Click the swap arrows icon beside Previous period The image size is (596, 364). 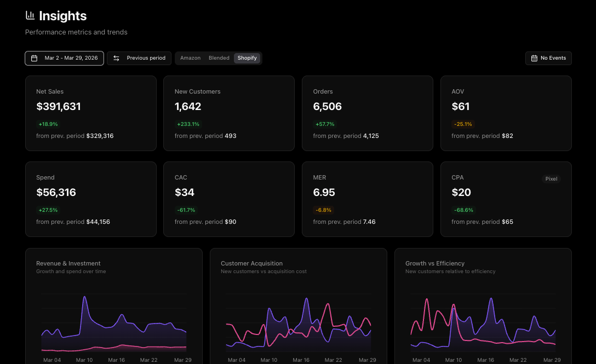click(116, 57)
